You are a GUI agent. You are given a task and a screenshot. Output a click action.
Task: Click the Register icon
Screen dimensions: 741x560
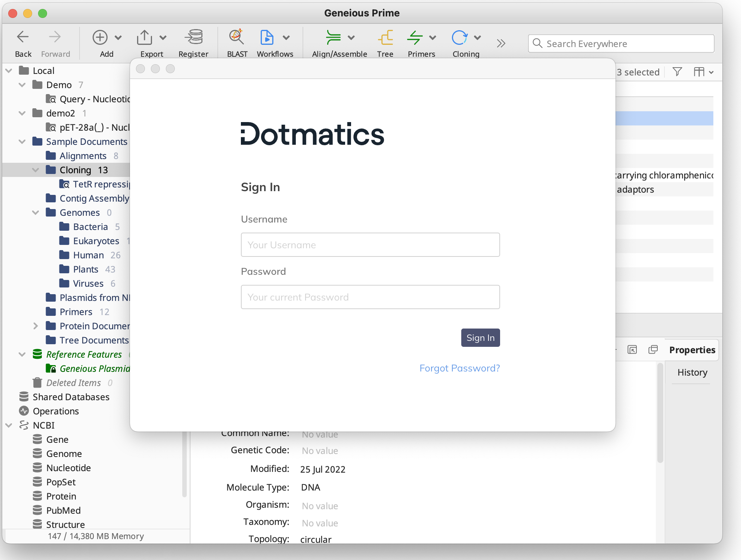coord(193,37)
